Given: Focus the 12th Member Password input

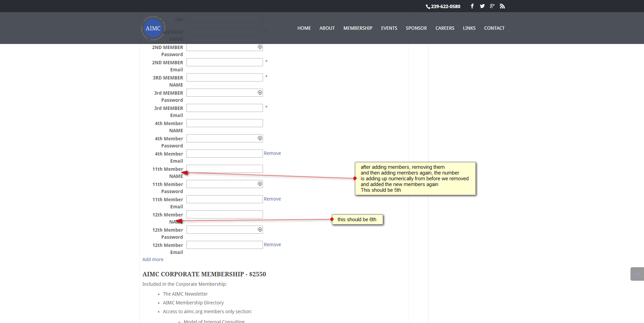Looking at the screenshot, I should pyautogui.click(x=225, y=230).
